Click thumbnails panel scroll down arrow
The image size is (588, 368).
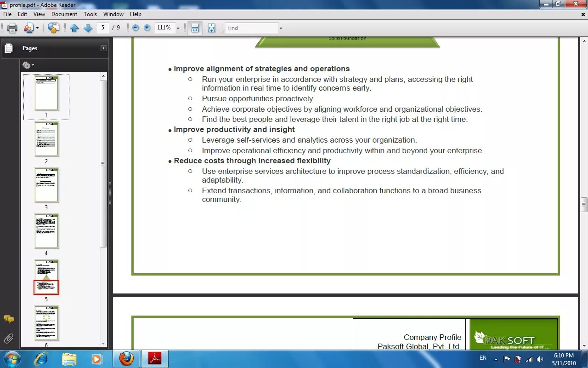click(103, 343)
